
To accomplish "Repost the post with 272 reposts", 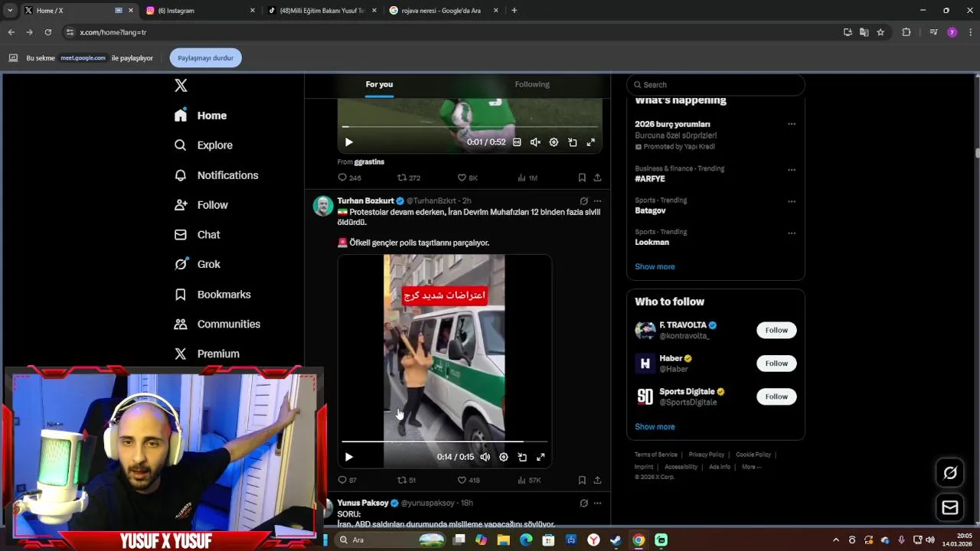I will [408, 178].
